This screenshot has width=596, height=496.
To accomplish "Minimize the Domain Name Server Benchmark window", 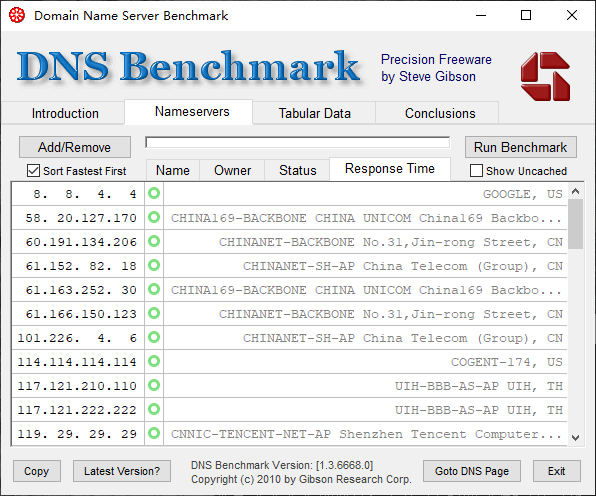I will pos(481,16).
